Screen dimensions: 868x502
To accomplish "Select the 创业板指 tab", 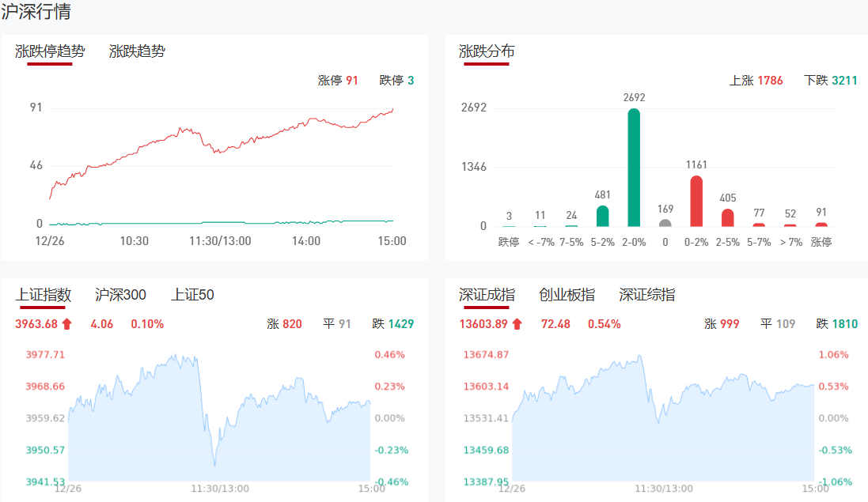I will (567, 295).
